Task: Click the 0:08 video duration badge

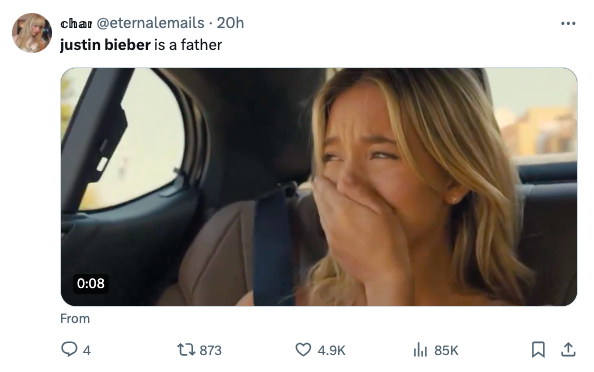Action: pos(91,283)
